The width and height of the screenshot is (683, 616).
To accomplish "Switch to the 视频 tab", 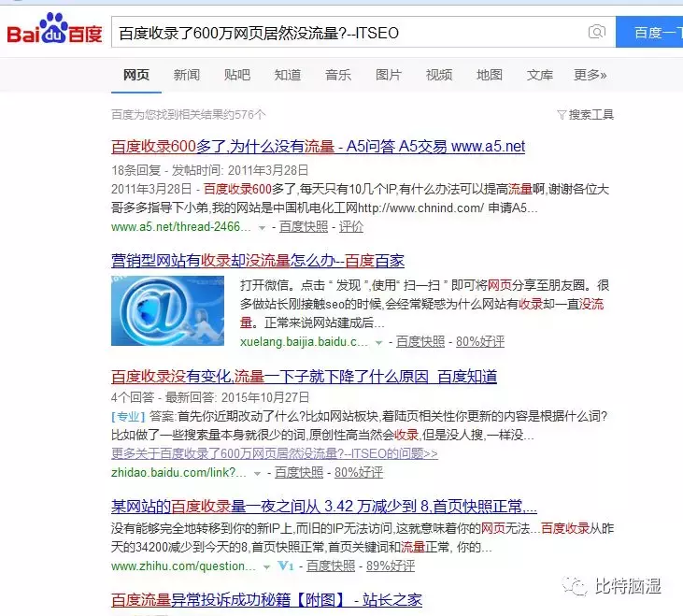I will [438, 75].
